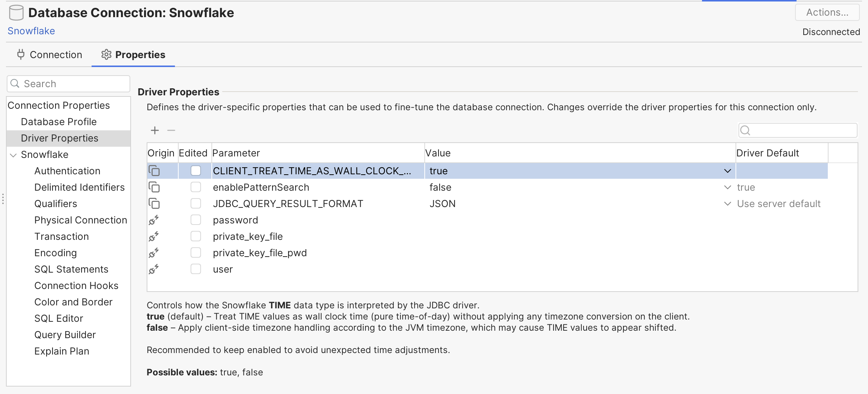Toggle Edited checkbox for private_key_file_pwd

click(x=196, y=252)
